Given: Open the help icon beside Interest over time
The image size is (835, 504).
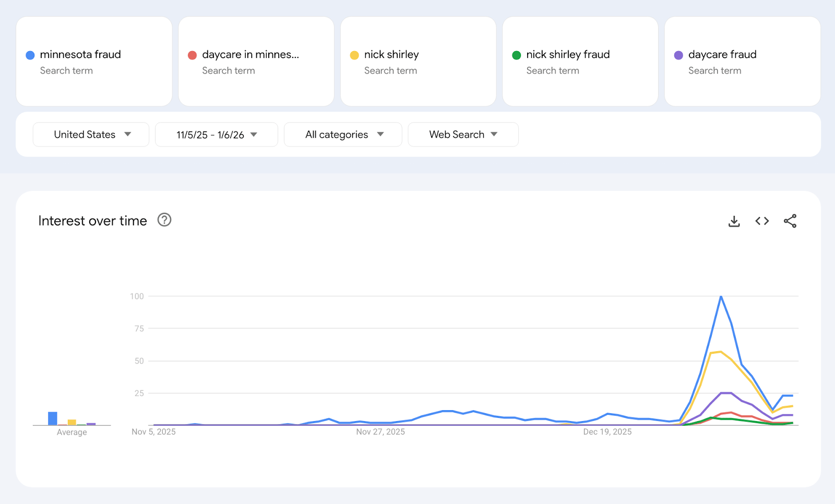Looking at the screenshot, I should [164, 220].
